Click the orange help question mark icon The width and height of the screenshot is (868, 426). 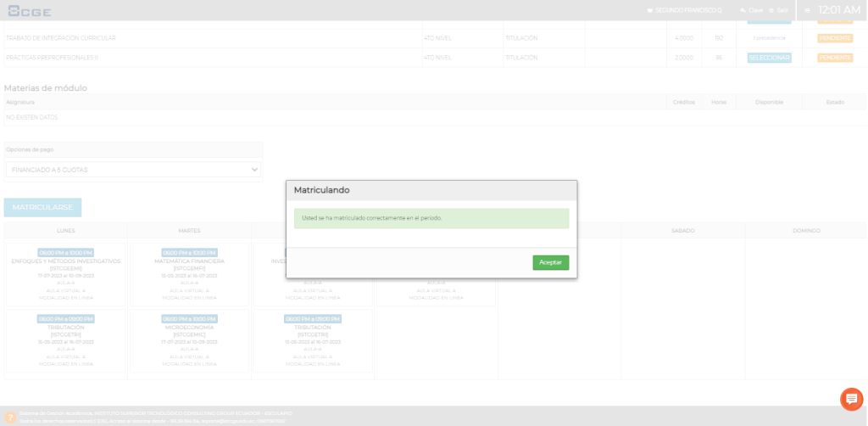pyautogui.click(x=10, y=418)
